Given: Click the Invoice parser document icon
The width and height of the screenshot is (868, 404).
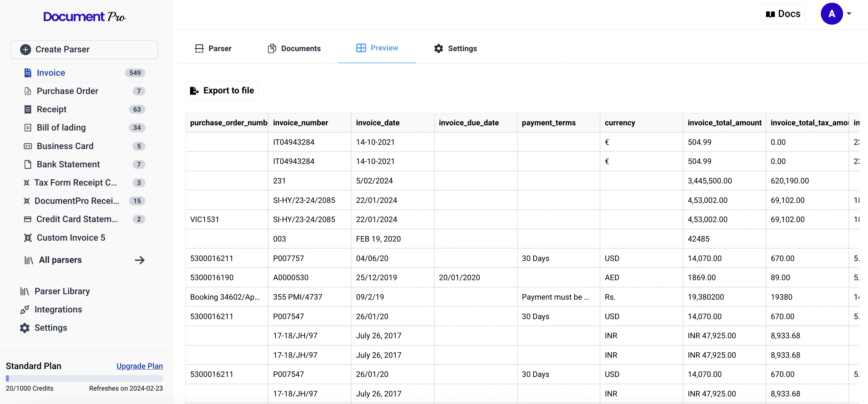Looking at the screenshot, I should click(28, 73).
